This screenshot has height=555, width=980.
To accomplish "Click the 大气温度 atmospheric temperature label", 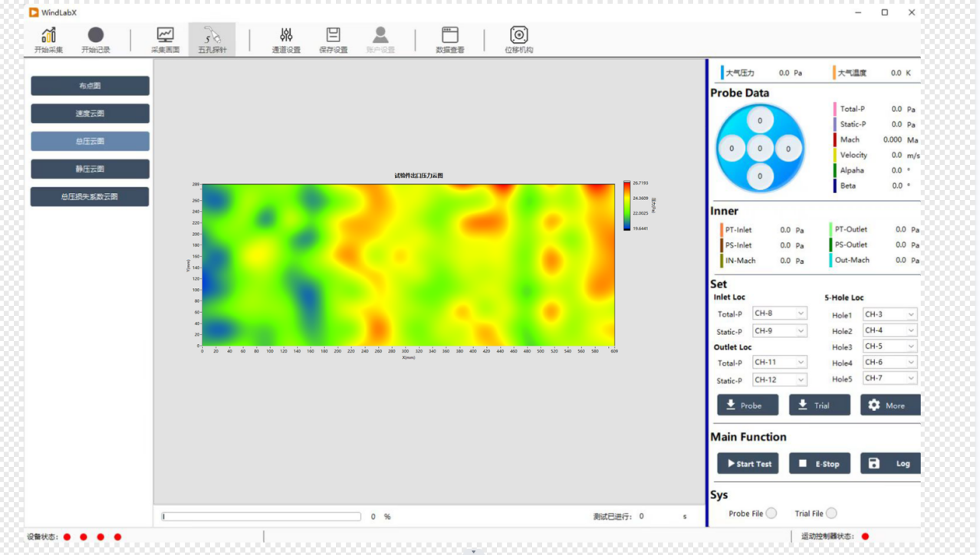I will tap(852, 73).
